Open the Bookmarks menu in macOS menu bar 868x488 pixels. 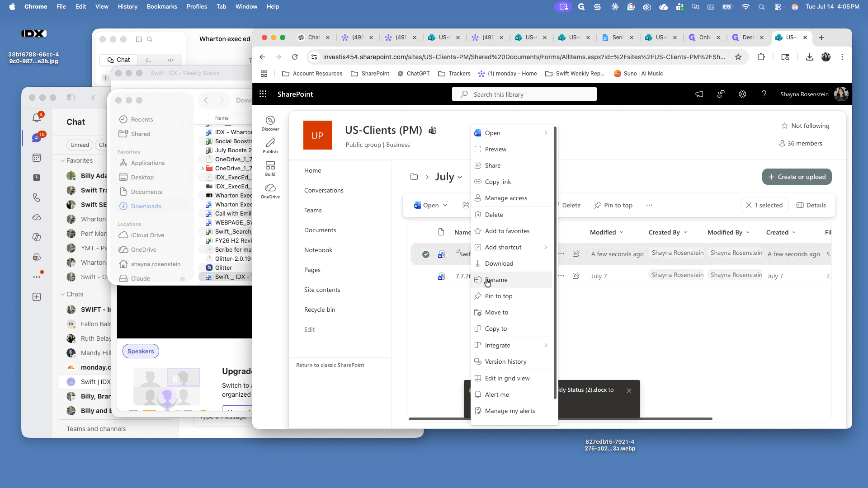[x=162, y=6]
